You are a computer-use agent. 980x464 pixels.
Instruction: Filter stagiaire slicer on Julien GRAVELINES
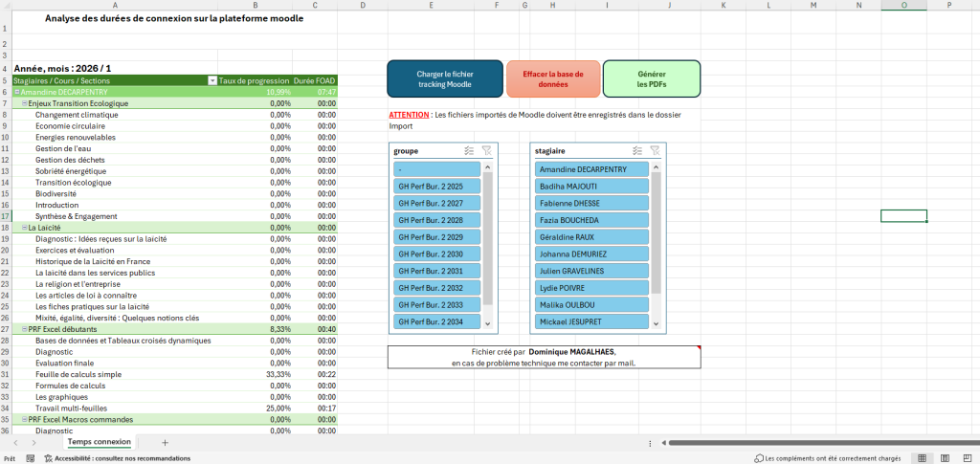coord(591,271)
